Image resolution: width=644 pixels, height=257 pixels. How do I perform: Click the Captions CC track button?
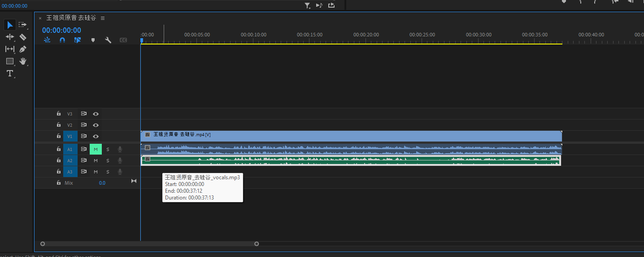click(123, 40)
